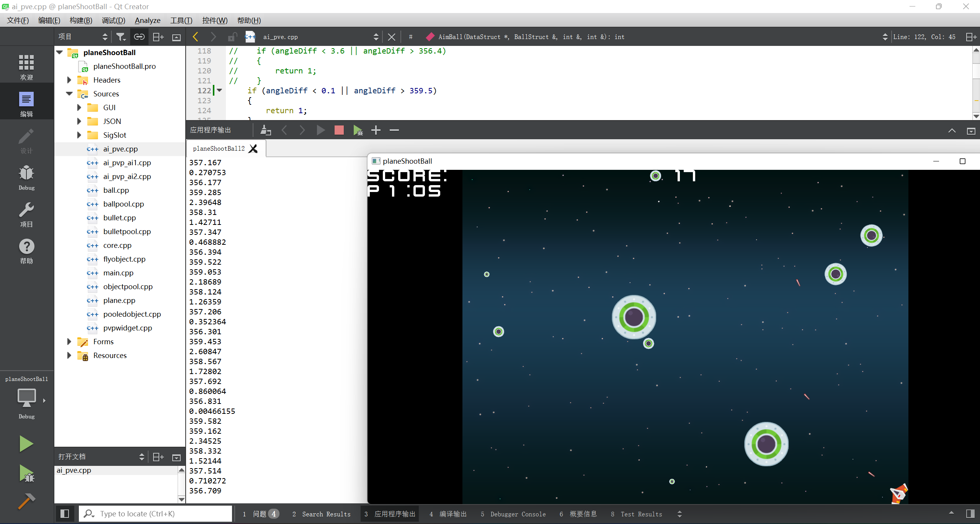Click the filter tree icon in Projects panel
Viewport: 980px width, 524px height.
pos(121,37)
